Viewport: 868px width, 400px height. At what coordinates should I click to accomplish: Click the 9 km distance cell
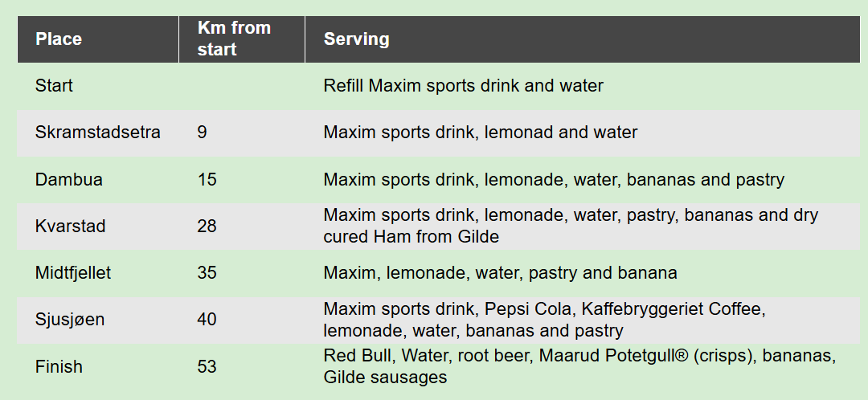(x=202, y=133)
